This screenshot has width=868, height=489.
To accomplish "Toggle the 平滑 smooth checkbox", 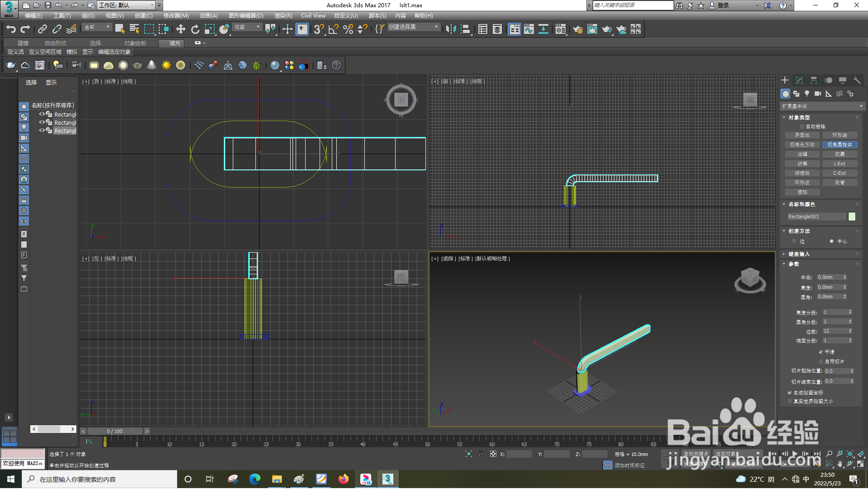I will pos(821,352).
